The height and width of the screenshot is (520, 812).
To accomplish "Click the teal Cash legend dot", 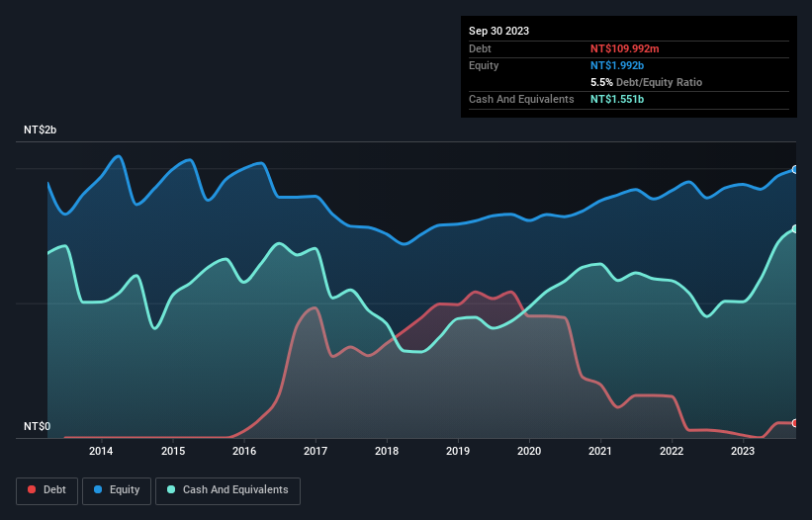I will coord(171,489).
